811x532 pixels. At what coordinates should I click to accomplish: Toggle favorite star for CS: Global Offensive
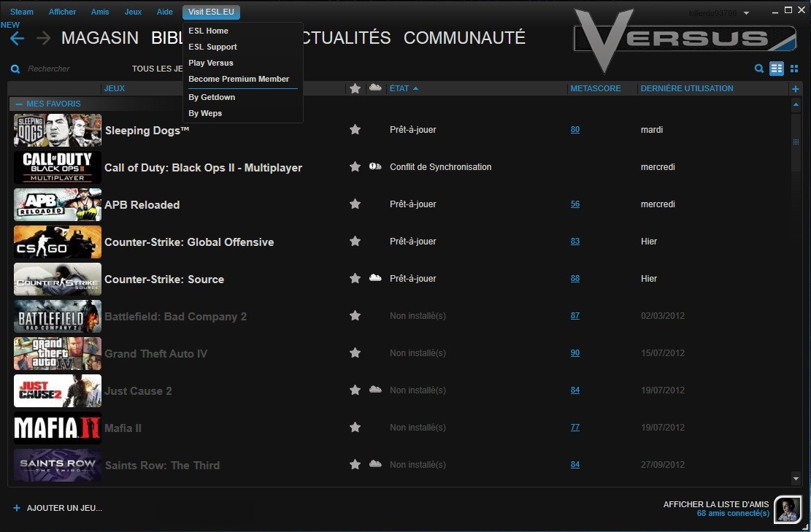tap(355, 241)
